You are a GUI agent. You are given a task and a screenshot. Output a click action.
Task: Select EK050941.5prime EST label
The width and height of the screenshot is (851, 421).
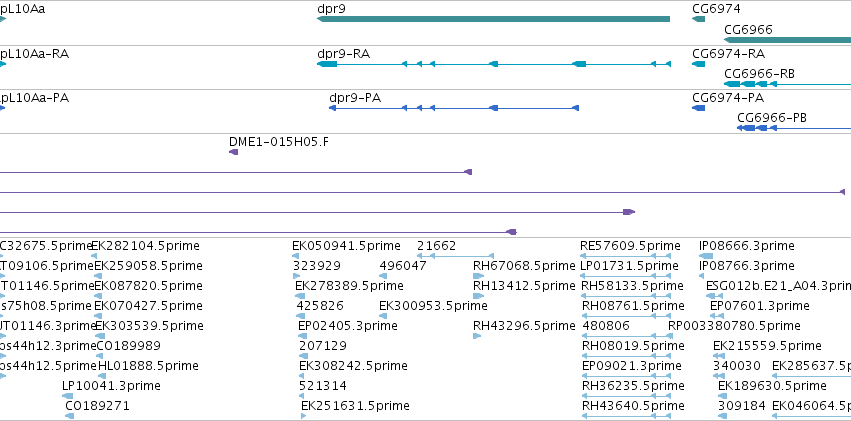(346, 246)
